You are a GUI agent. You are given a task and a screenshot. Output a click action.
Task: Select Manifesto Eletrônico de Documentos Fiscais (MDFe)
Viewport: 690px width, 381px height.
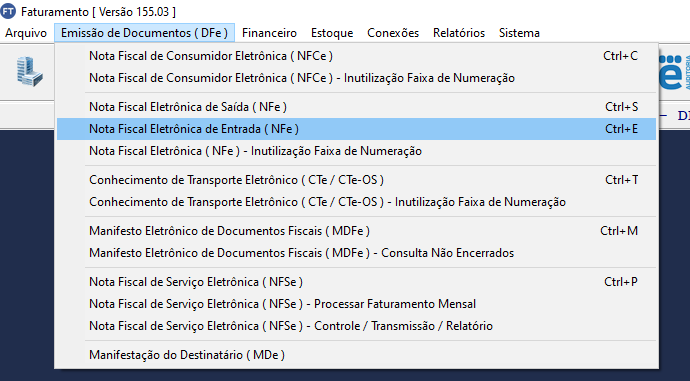[356, 231]
